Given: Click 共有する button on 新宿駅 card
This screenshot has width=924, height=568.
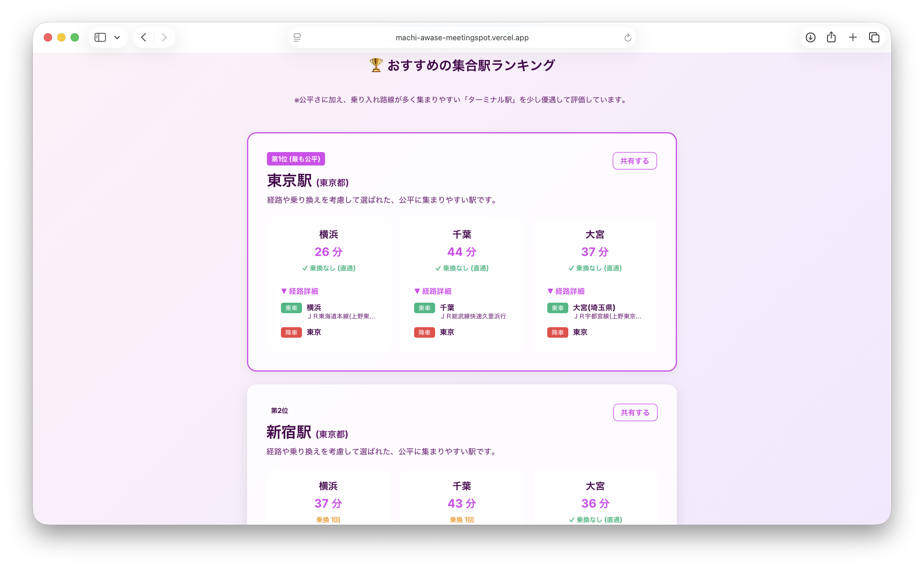Looking at the screenshot, I should pos(635,412).
